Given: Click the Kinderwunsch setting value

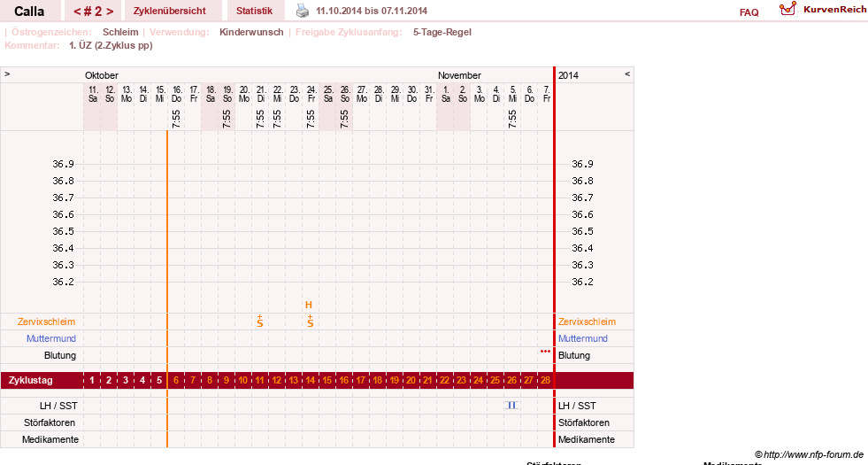Looking at the screenshot, I should coord(251,32).
